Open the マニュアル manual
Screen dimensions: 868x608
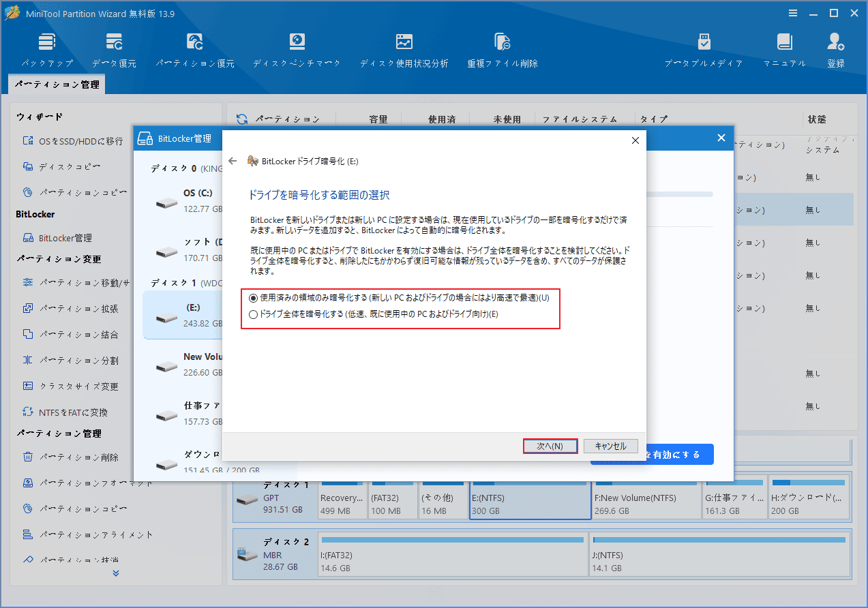pyautogui.click(x=784, y=50)
